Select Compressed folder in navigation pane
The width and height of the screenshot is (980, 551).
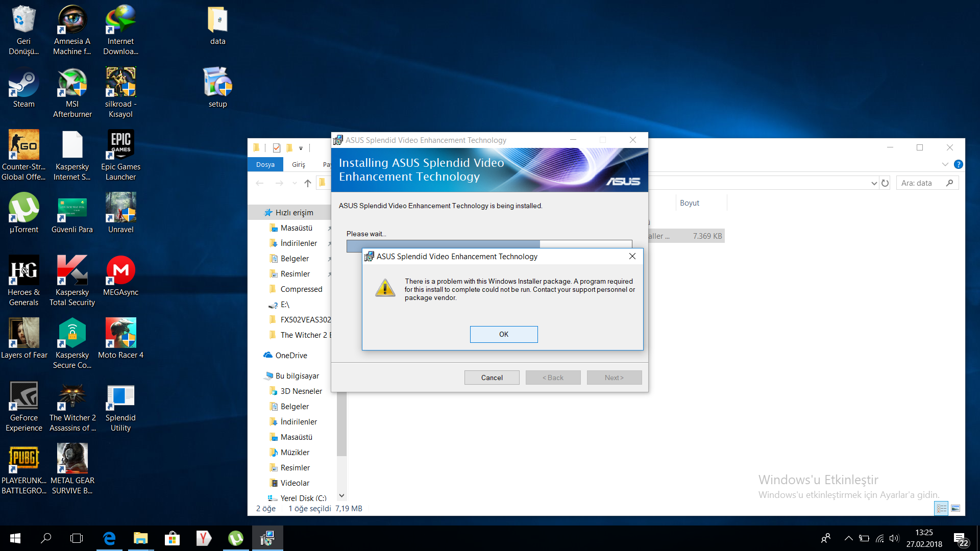click(301, 289)
